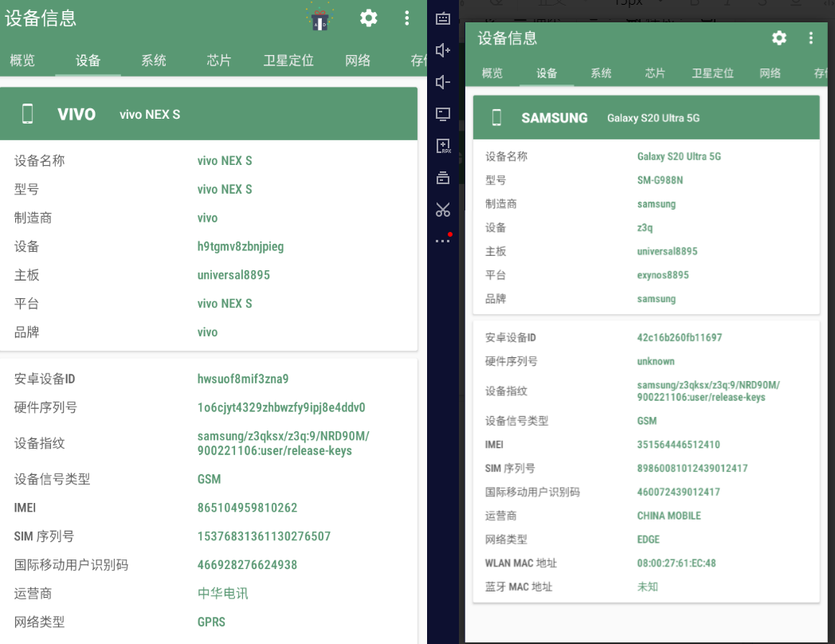
Task: Open 网络 tab in right window
Action: tap(770, 73)
